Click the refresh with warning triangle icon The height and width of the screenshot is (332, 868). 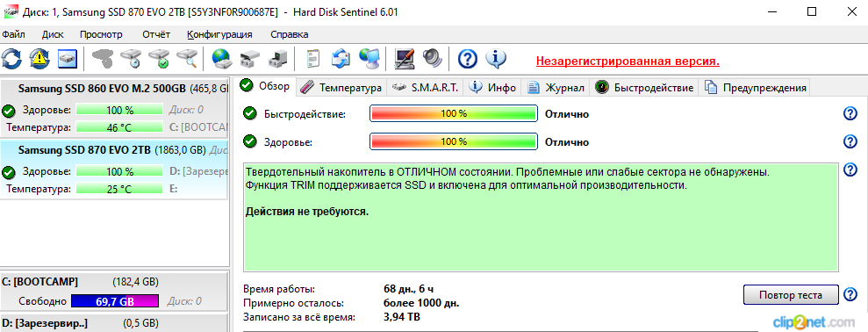point(39,58)
